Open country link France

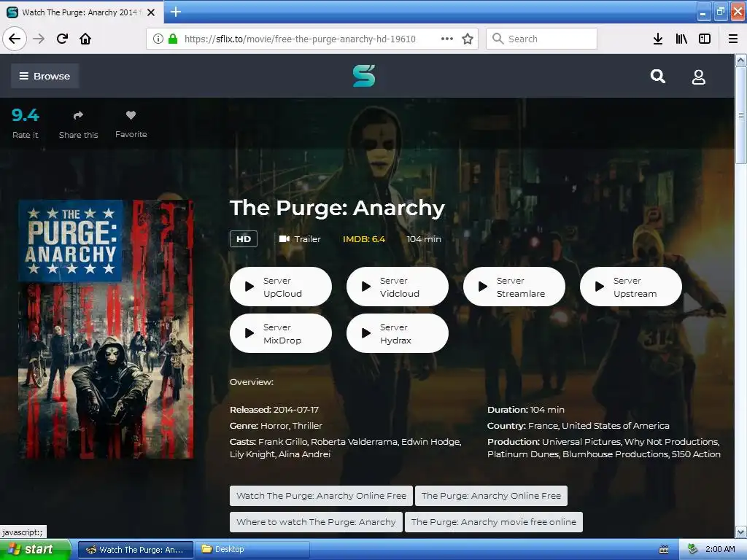coord(543,426)
